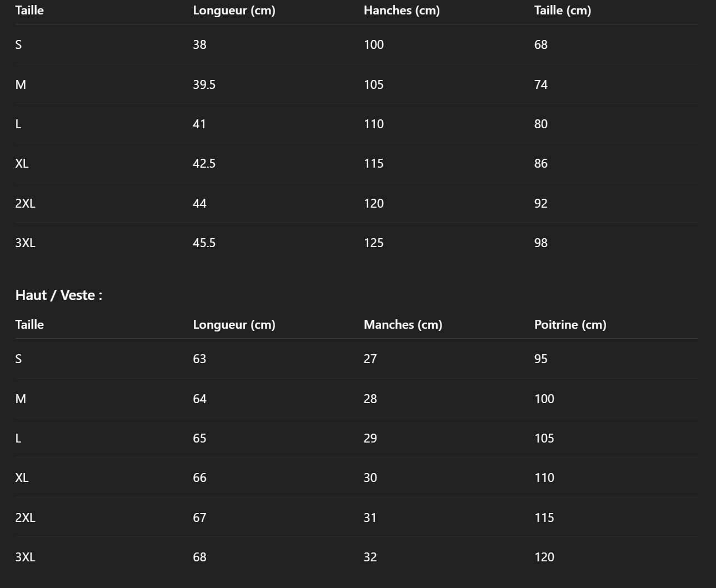
Task: Select the 39.5 length value cell
Action: pos(204,84)
